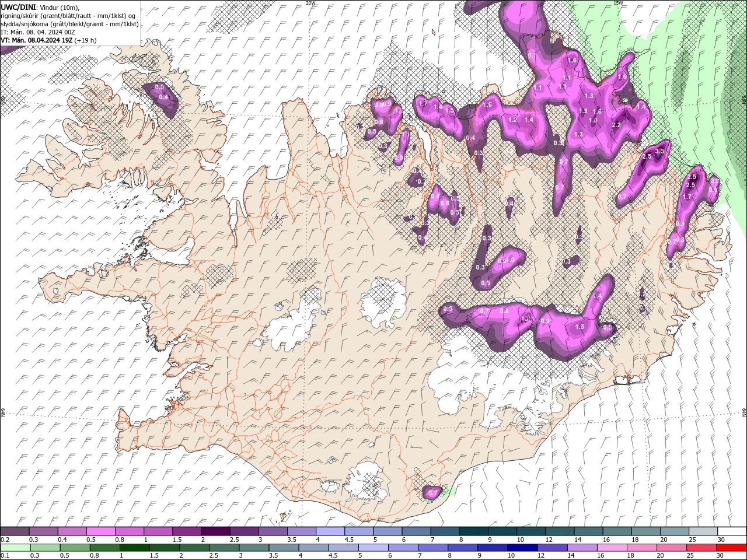Click the 0.4 value in the Westfjords snow patch

[x=163, y=97]
